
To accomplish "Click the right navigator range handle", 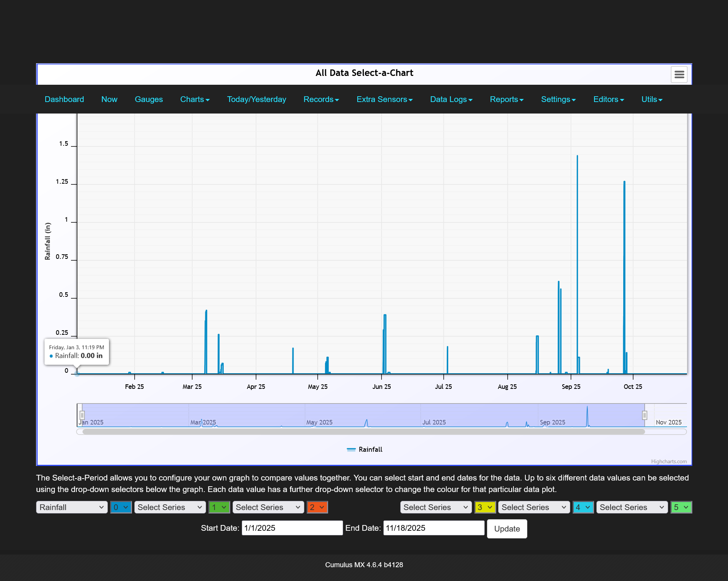I will (645, 415).
